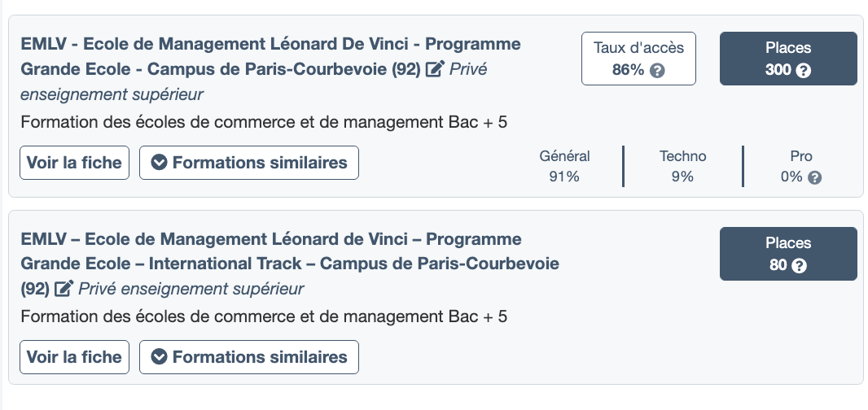Open Voir la fiche for the International Track
The width and height of the screenshot is (868, 410).
click(x=74, y=356)
